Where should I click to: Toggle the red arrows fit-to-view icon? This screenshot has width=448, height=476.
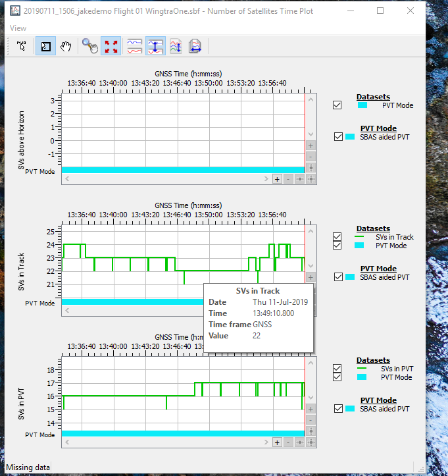(x=112, y=47)
